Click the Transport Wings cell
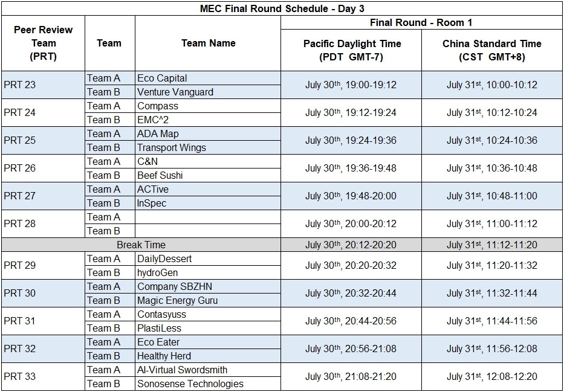The image size is (564, 392). pyautogui.click(x=207, y=147)
